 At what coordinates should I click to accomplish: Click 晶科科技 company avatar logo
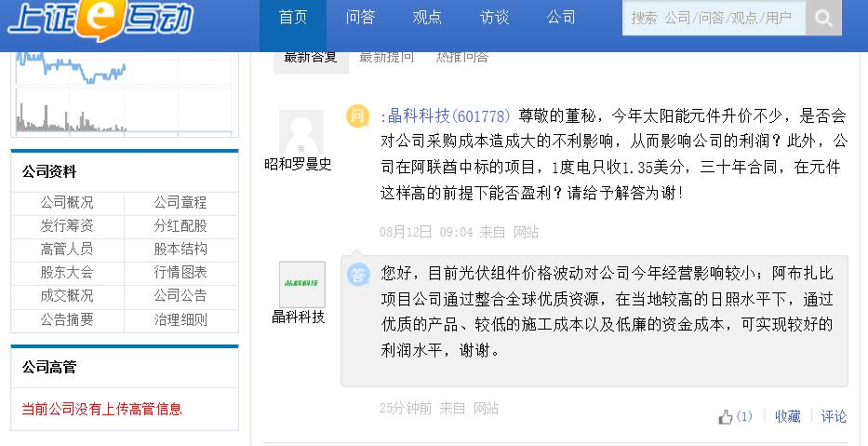(301, 284)
